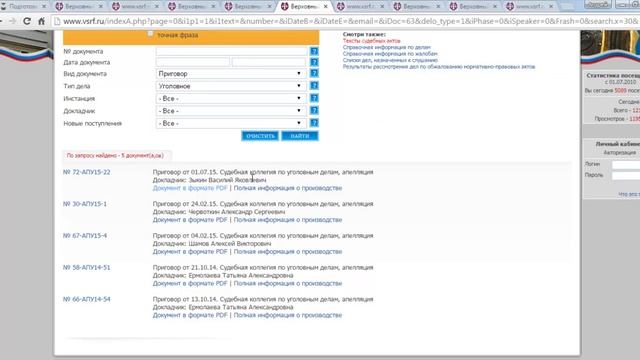Screen dimensions: 640x360
Task: Go forward with browser arrow
Action: [x=12, y=21]
